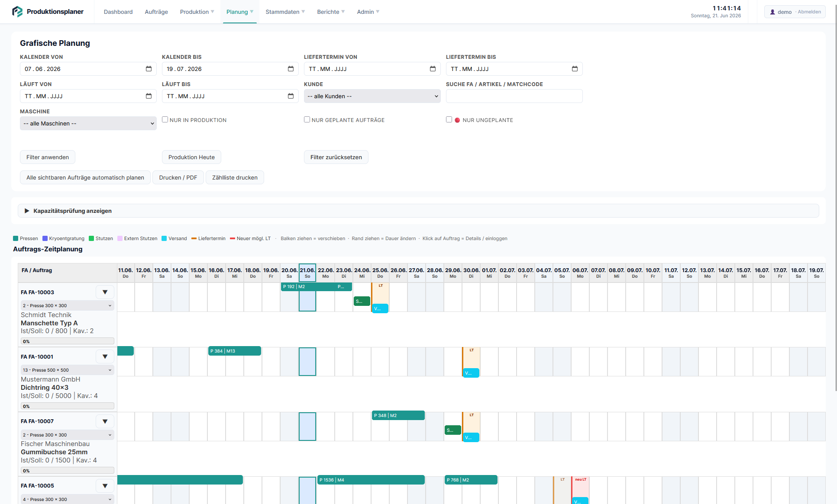Open calendar picker for Liefertermin von
Screen dimensions: 837x504
(433, 69)
